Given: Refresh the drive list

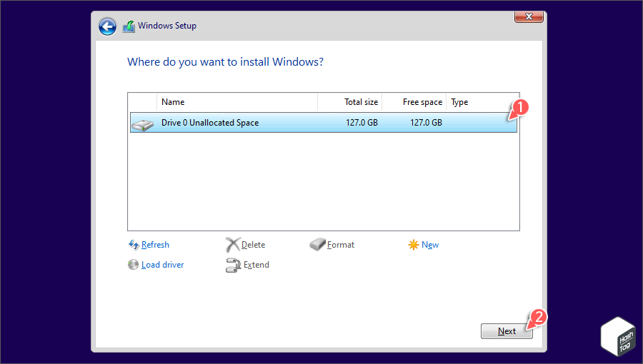Looking at the screenshot, I should (x=155, y=245).
